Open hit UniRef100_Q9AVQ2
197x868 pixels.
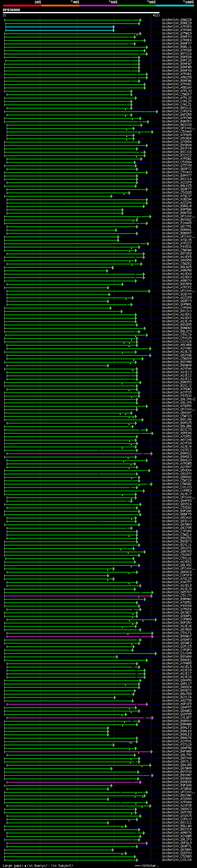pos(177,477)
